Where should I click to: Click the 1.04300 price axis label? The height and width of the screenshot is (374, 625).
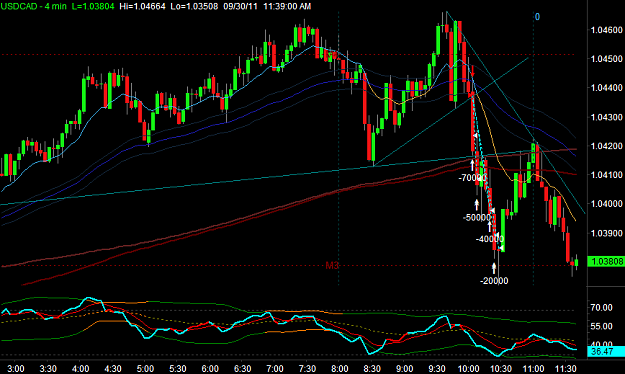click(x=606, y=117)
